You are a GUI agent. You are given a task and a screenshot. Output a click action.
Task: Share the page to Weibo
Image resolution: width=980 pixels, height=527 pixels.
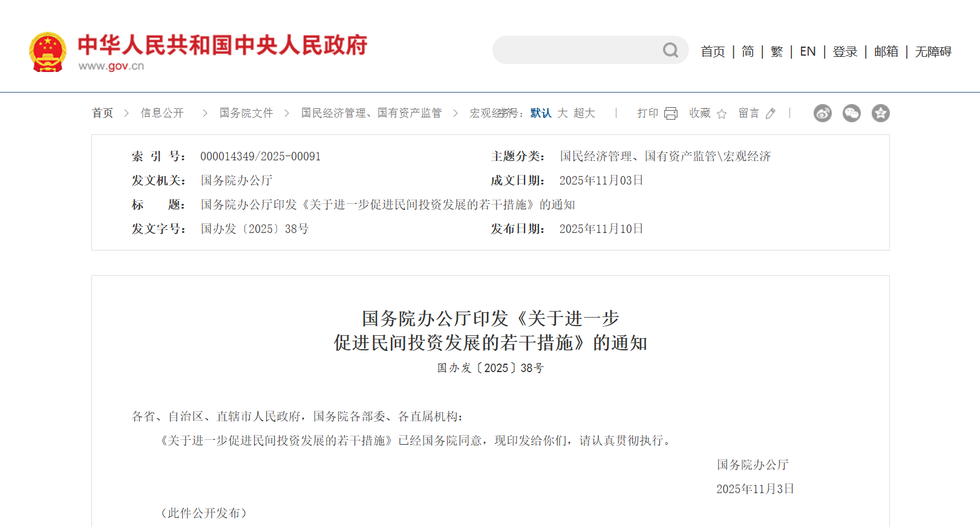(x=822, y=113)
